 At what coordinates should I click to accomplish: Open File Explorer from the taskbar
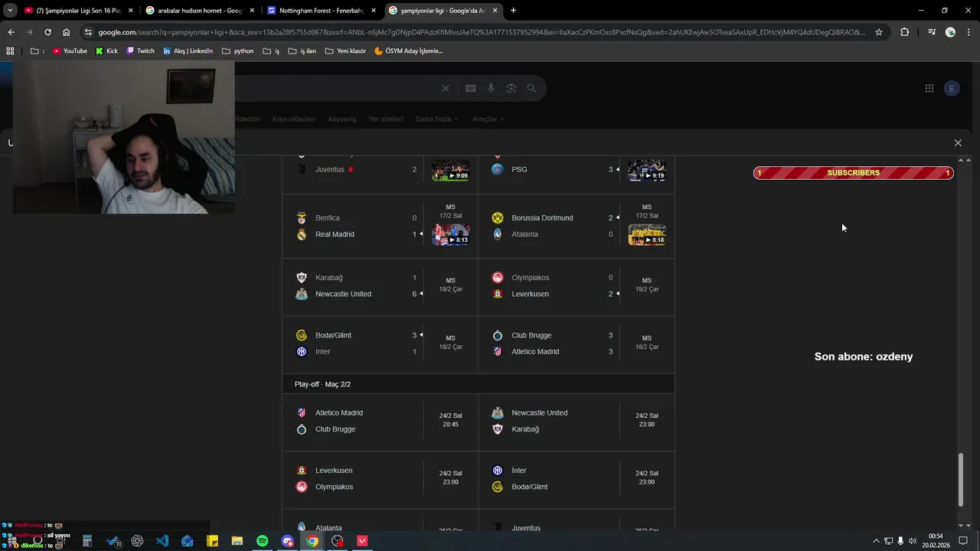(x=237, y=541)
